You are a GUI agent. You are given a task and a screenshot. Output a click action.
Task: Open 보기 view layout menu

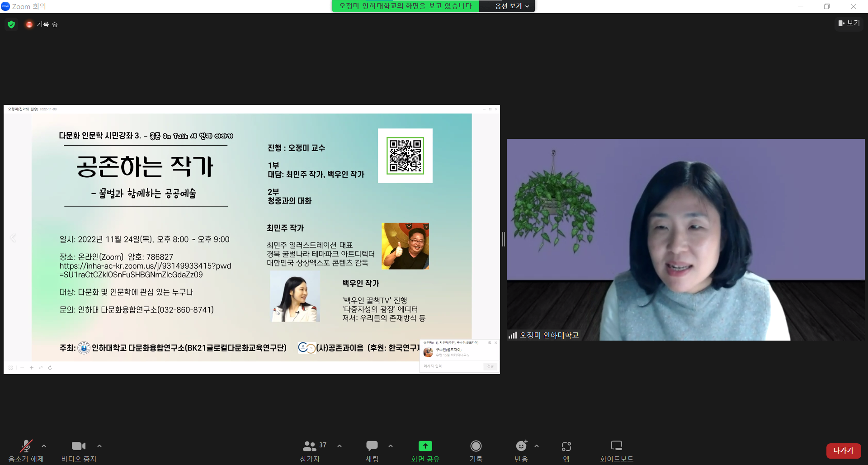point(849,23)
